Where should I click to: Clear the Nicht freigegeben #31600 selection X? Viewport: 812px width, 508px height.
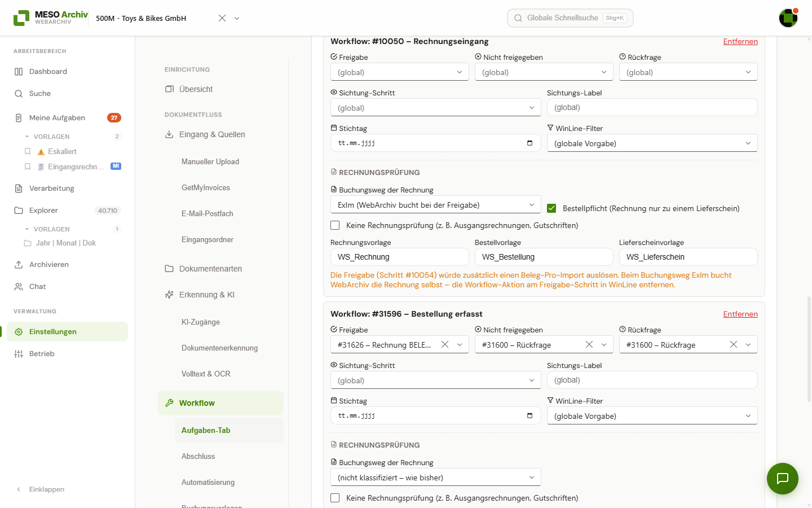tap(589, 344)
